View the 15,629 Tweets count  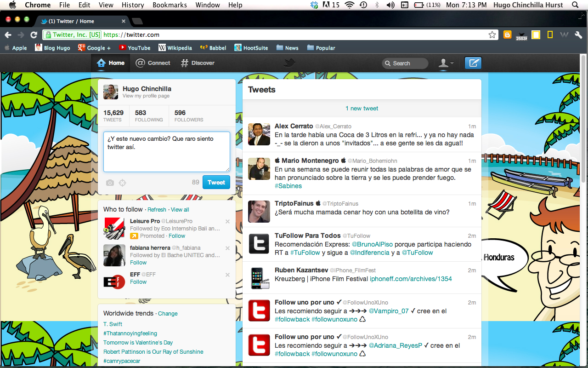(113, 115)
